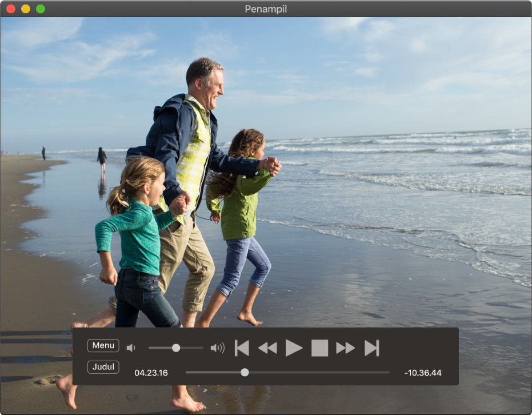The image size is (532, 415).
Task: Click the volume track right of knob
Action: tap(191, 348)
